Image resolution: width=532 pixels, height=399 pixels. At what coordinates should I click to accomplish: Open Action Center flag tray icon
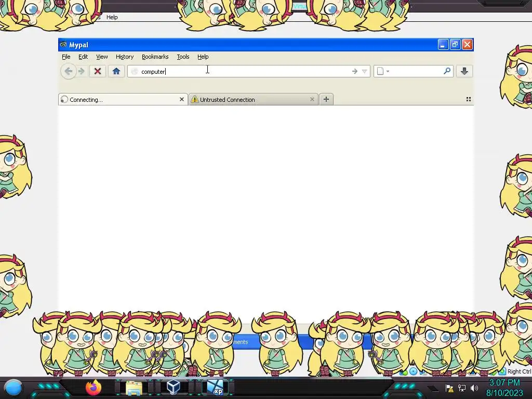449,388
